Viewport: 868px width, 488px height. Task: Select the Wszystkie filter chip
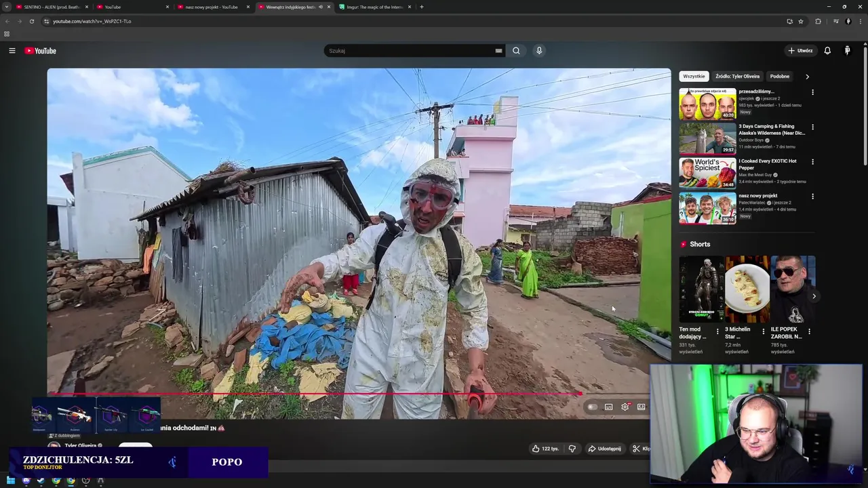[x=694, y=77]
